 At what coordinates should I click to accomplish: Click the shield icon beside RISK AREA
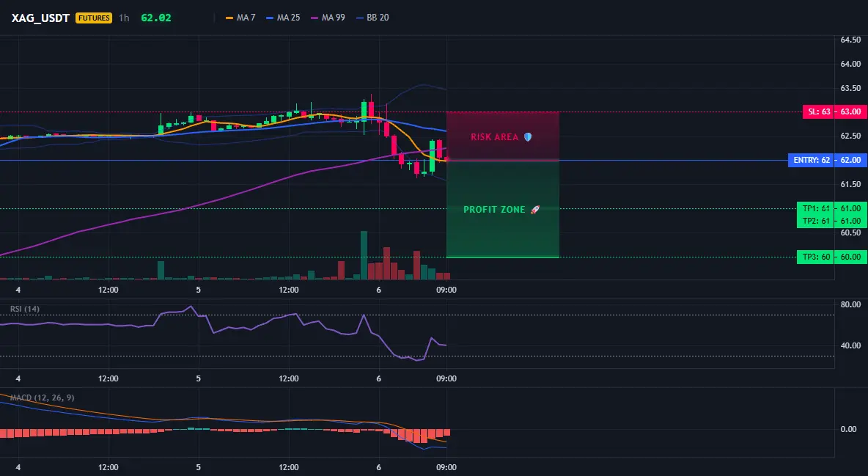coord(528,137)
